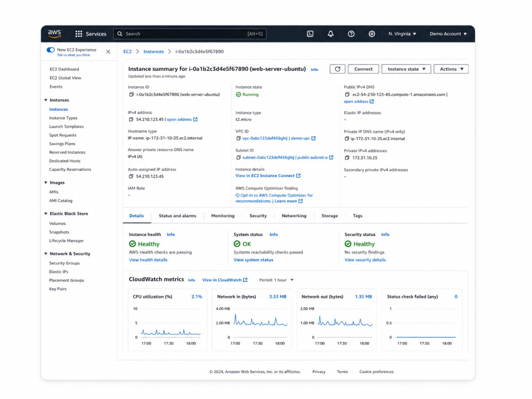Viewport: 532px width, 399px height.
Task: Open Key Pairs in sidebar
Action: point(57,289)
